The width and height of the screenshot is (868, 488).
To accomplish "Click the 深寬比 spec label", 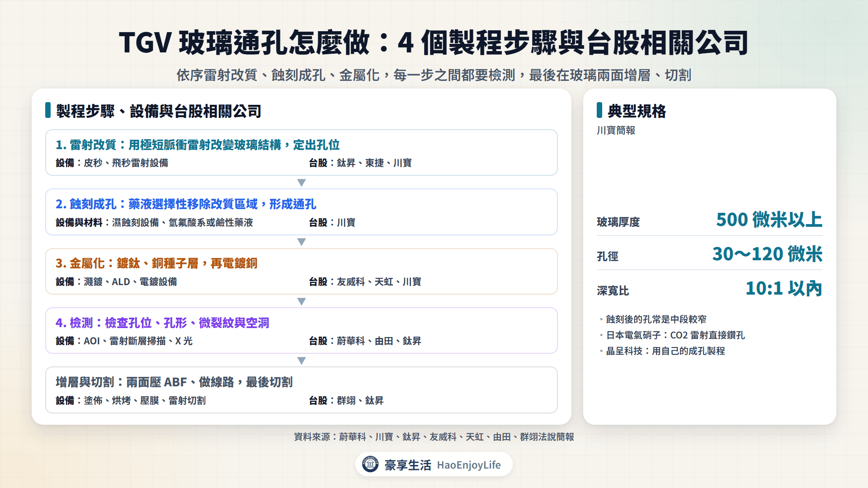I will (x=613, y=291).
